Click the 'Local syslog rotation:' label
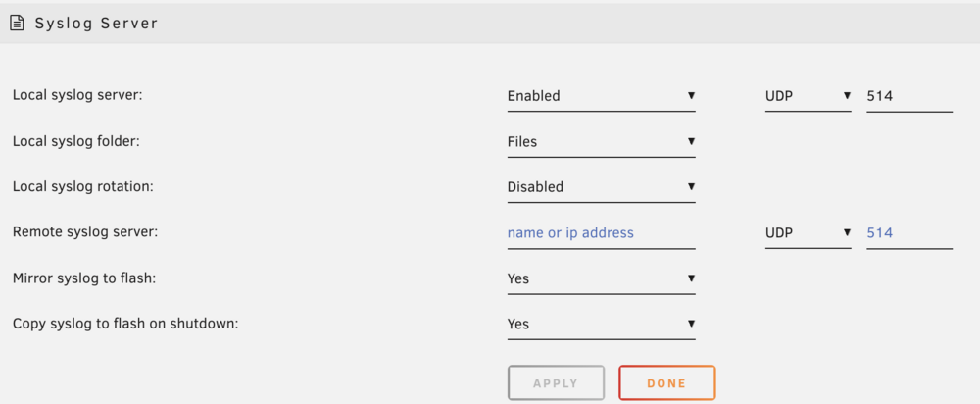980x404 pixels. coord(83,186)
